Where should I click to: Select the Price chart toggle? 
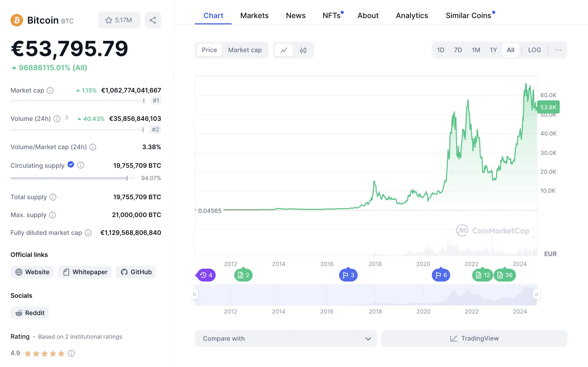point(209,50)
